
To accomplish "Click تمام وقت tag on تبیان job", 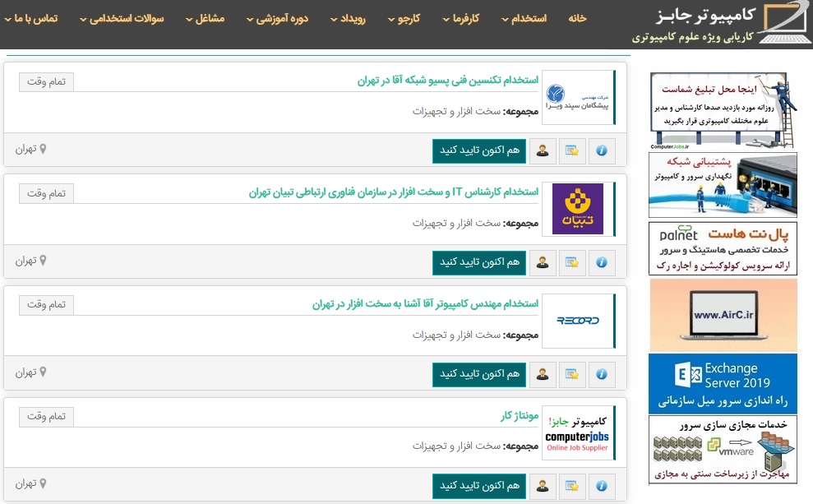I will coord(46,193).
